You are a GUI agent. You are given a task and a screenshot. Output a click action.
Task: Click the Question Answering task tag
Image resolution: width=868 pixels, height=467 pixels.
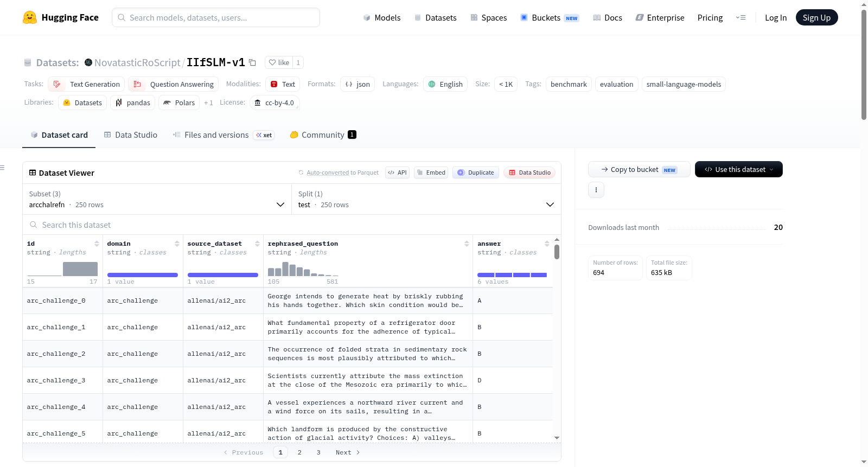pos(174,84)
